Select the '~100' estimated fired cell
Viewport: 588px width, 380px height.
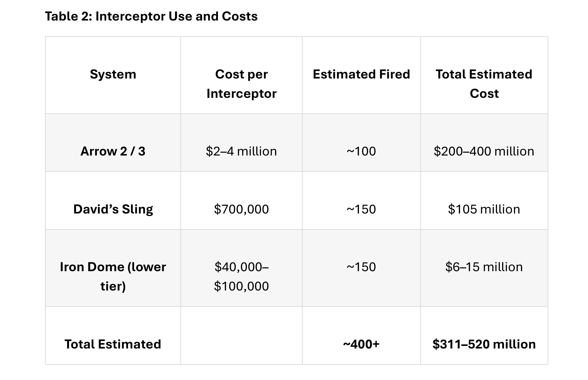[361, 151]
